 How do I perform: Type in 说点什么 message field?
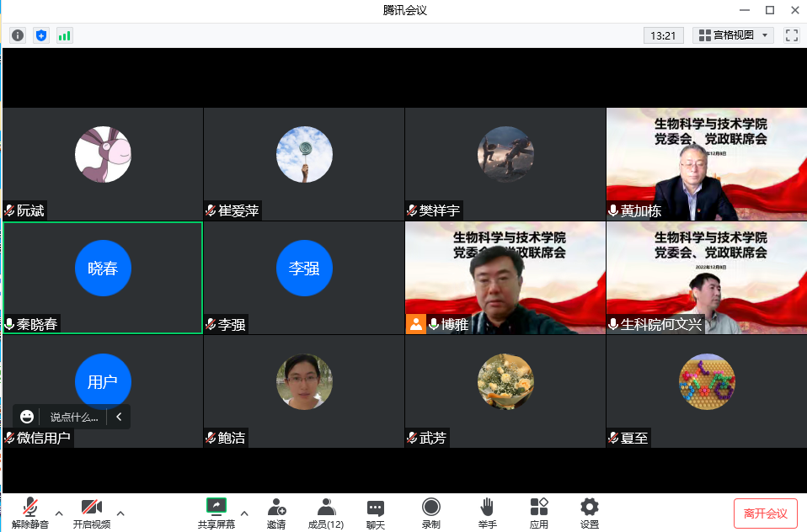pyautogui.click(x=74, y=417)
